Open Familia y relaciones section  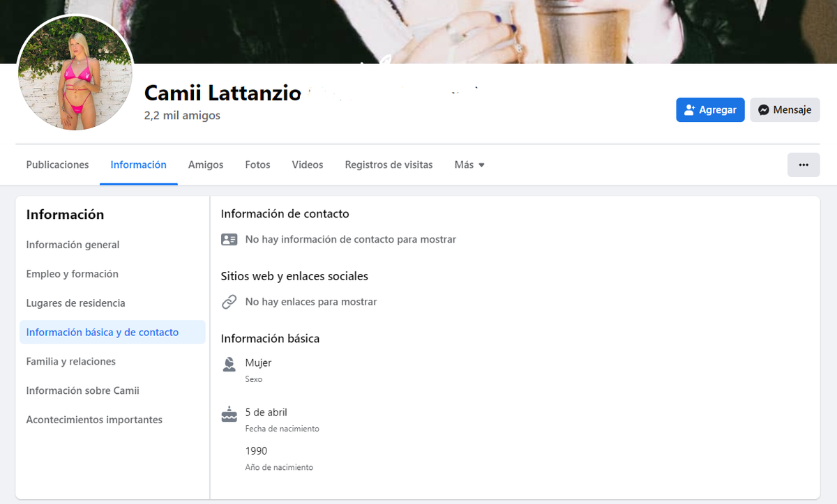pos(70,362)
